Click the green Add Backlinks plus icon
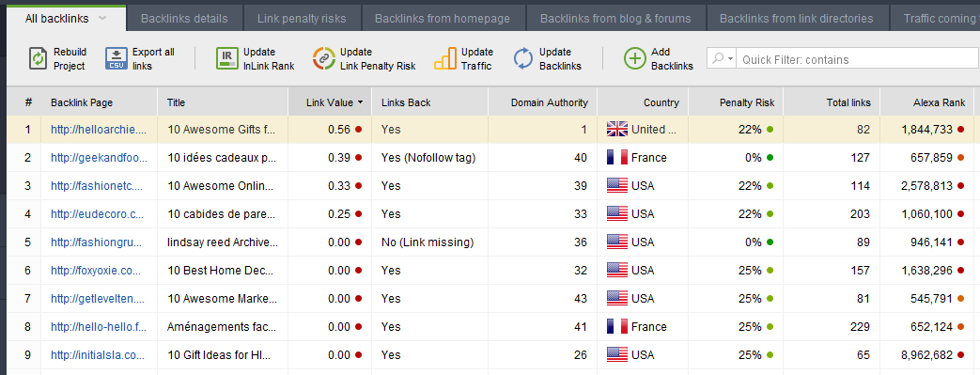 tap(634, 59)
